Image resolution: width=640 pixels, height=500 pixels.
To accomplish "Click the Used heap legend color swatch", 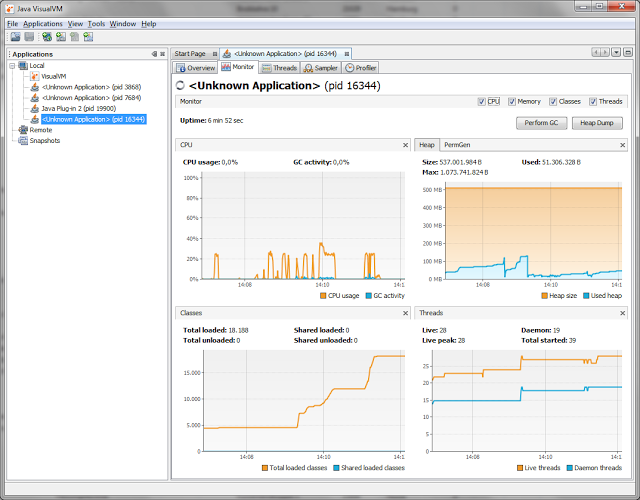I will pos(585,295).
